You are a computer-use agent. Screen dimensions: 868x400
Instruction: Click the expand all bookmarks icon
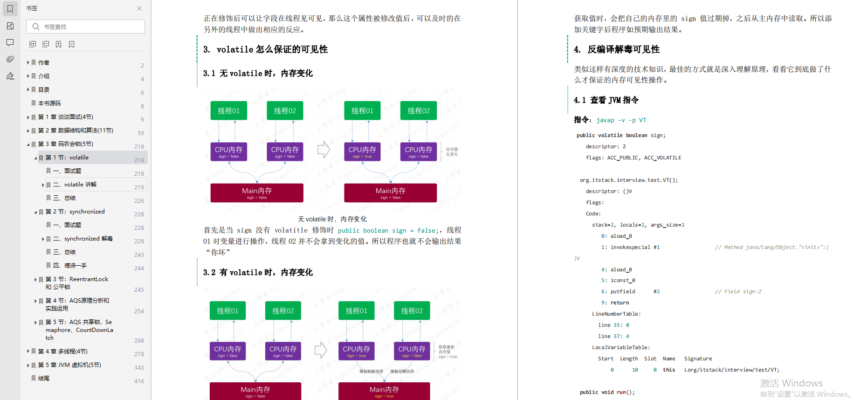click(x=33, y=44)
